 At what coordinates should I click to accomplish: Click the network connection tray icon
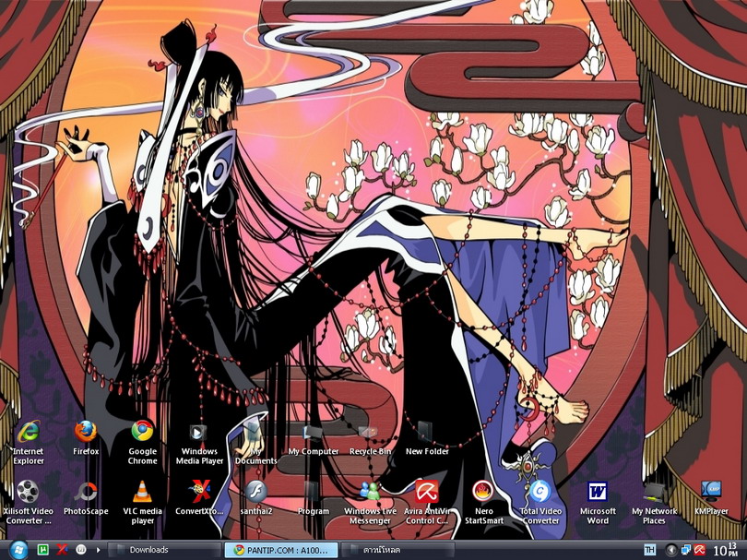(686, 550)
